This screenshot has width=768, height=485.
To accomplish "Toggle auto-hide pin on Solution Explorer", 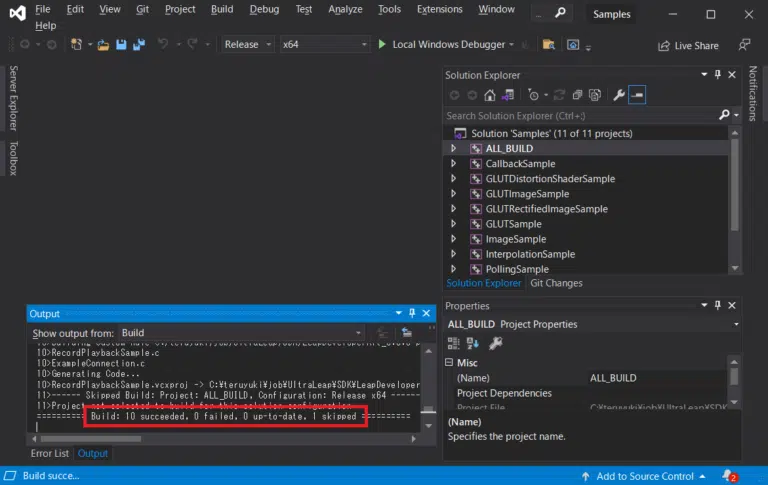I will point(717,75).
